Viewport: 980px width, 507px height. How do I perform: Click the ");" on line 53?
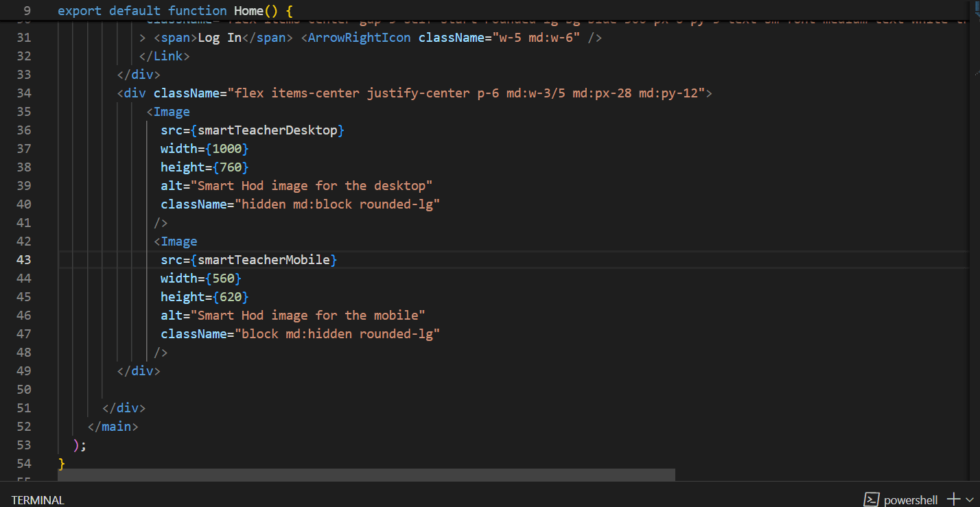pyautogui.click(x=80, y=445)
